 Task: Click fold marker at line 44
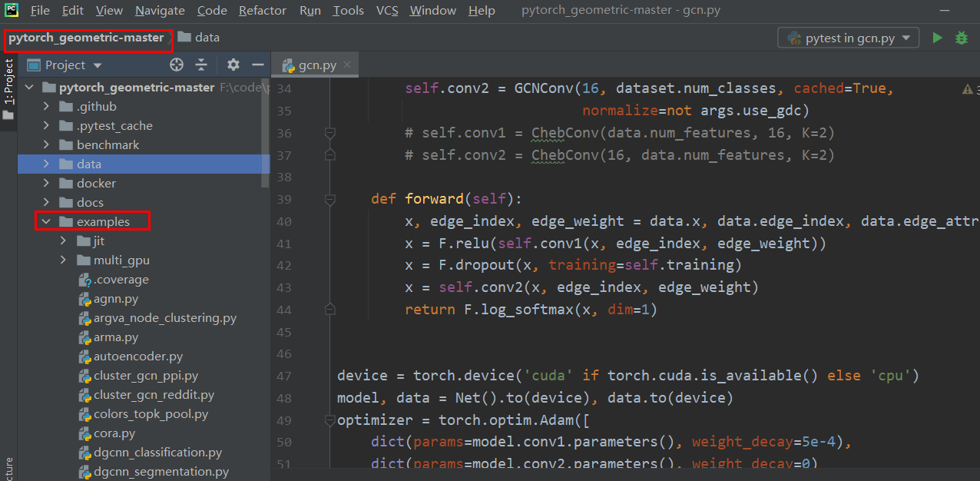point(330,310)
